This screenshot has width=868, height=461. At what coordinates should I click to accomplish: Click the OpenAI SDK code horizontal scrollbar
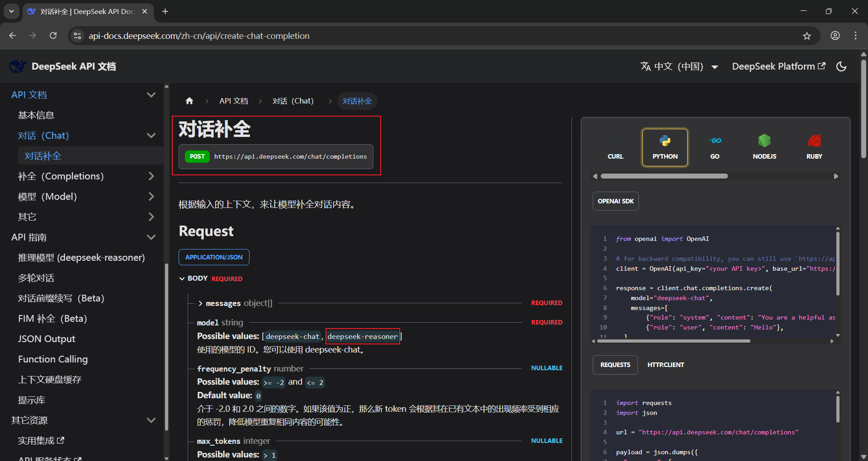tap(674, 341)
